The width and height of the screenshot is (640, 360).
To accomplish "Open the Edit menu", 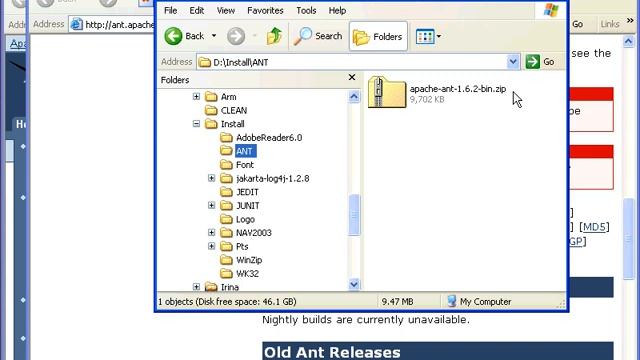I will click(196, 11).
